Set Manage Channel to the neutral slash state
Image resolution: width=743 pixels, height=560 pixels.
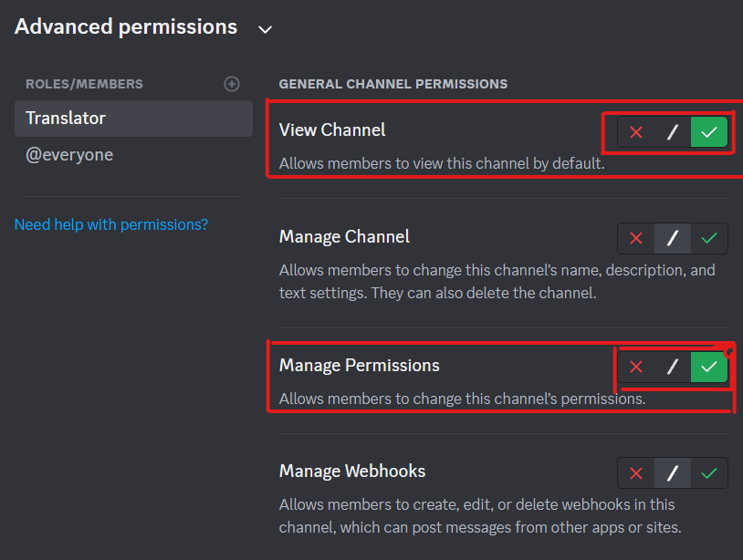673,238
